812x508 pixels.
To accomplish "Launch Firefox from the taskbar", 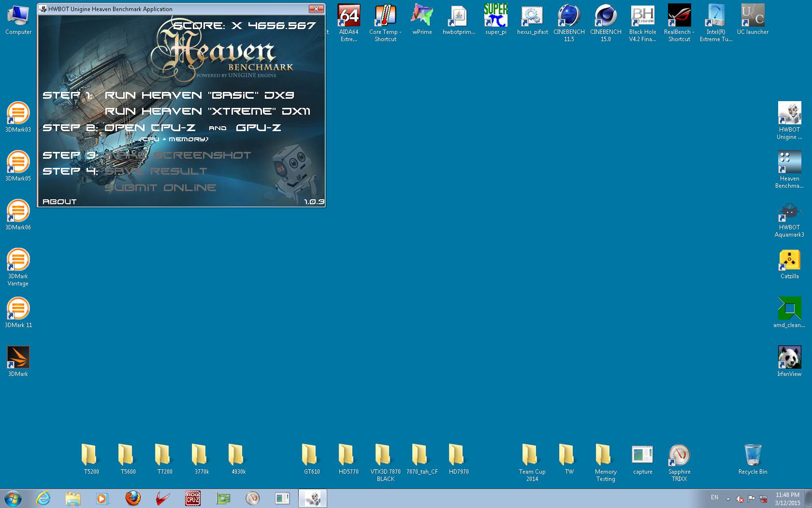I will (133, 498).
